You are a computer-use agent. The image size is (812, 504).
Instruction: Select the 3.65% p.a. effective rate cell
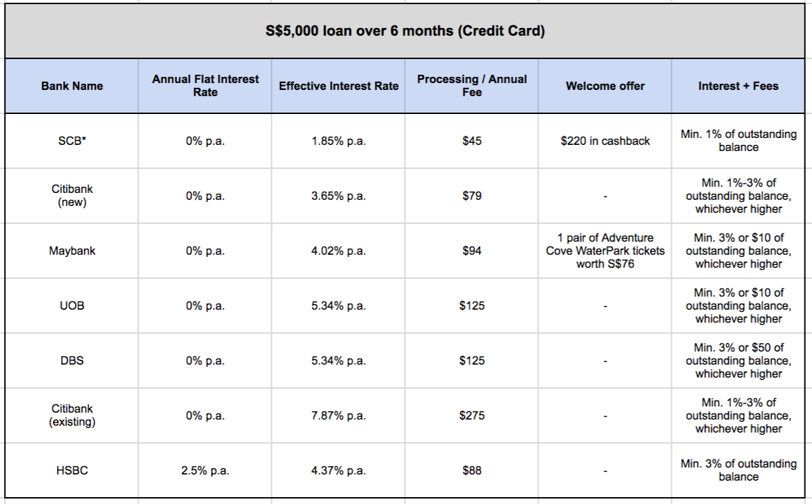click(x=338, y=196)
